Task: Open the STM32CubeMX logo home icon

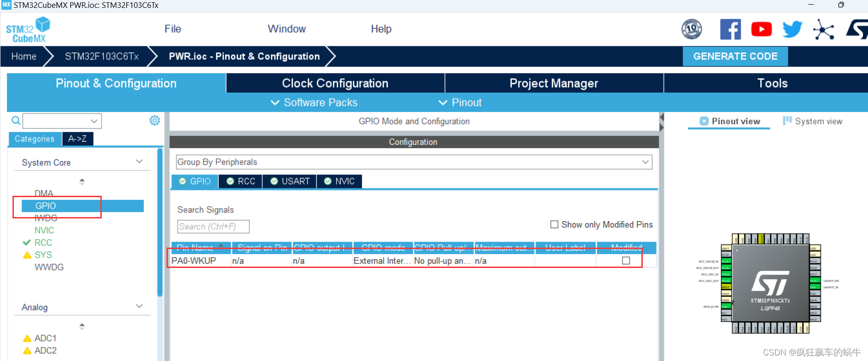Action: 28,30
